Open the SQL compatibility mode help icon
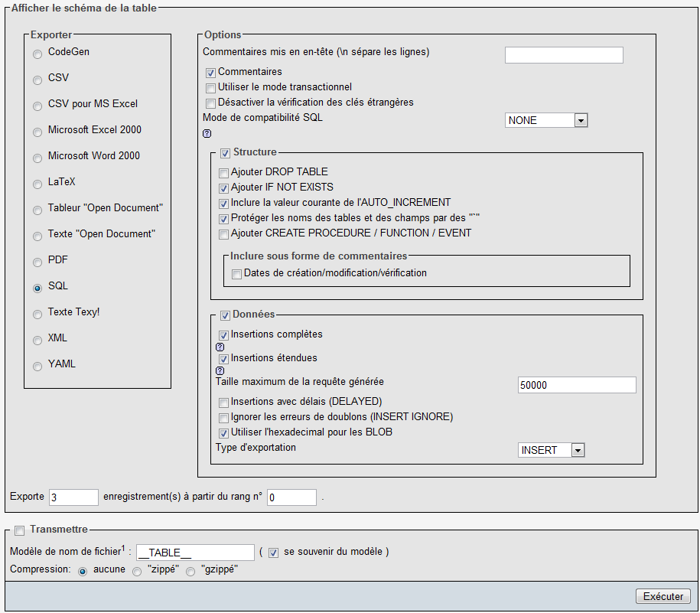700x613 pixels. point(207,134)
